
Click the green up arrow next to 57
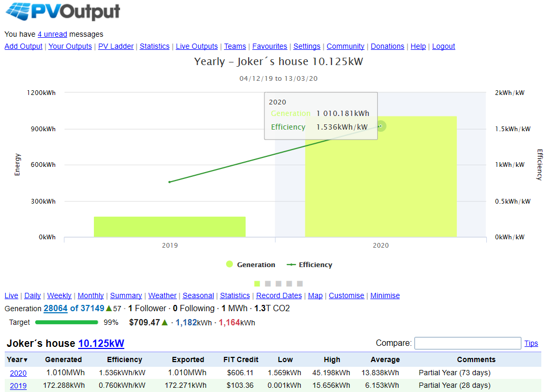[109, 308]
